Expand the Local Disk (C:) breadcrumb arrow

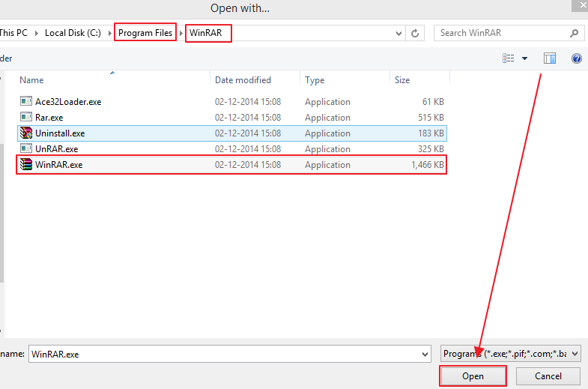pos(109,33)
